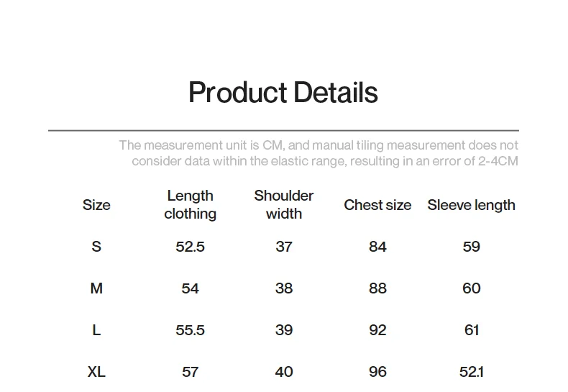Select the measurement unit note text

coord(319,153)
